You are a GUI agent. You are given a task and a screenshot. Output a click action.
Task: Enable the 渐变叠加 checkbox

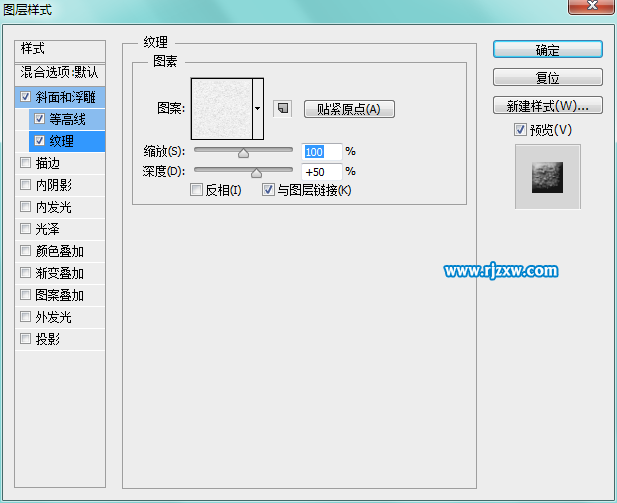pyautogui.click(x=26, y=273)
